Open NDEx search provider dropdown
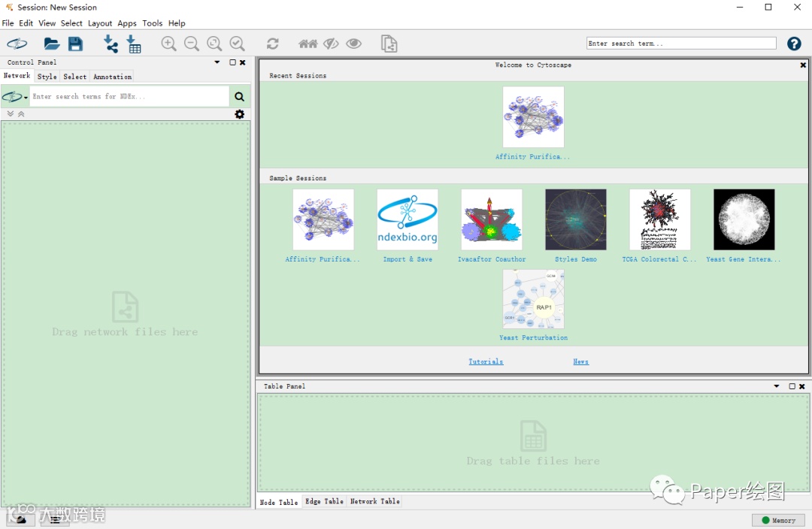The image size is (812, 529). pyautogui.click(x=14, y=97)
